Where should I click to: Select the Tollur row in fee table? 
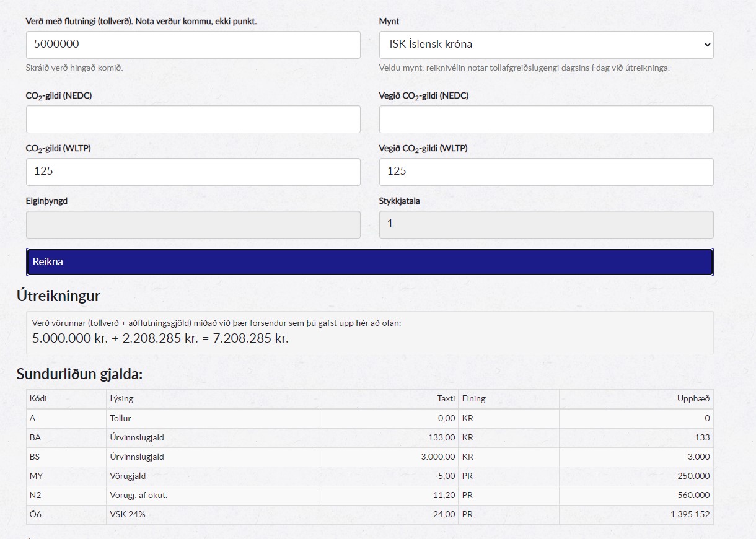121,419
